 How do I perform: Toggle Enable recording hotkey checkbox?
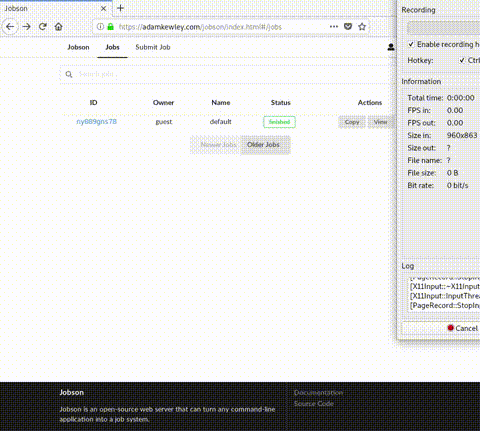pos(411,44)
